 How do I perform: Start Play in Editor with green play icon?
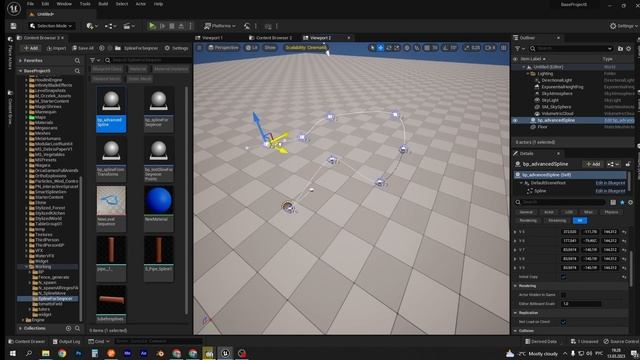[x=152, y=26]
